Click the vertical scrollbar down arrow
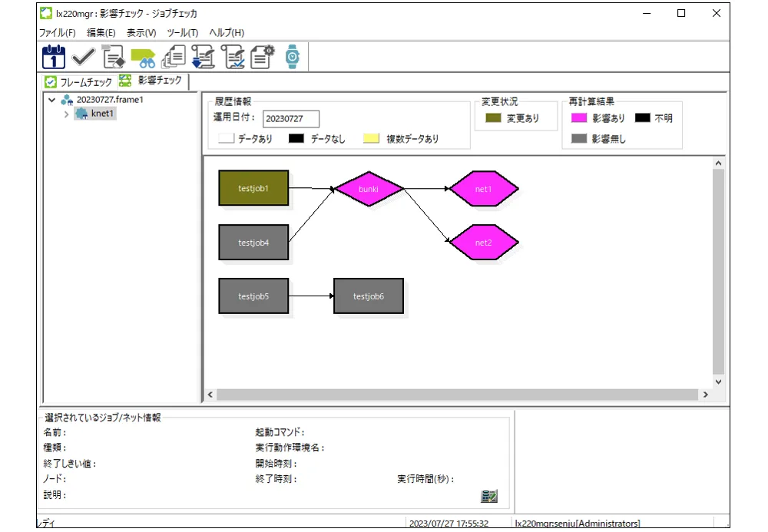 718,382
